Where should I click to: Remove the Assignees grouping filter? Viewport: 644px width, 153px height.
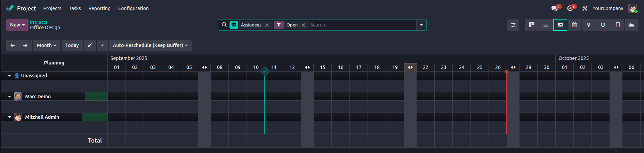267,25
